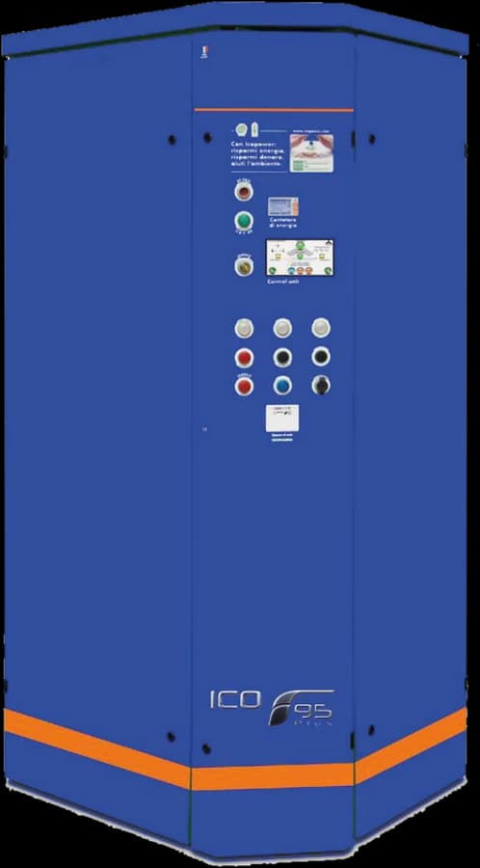The height and width of the screenshot is (868, 480).
Task: Turn the brass key switch beside the Control unit screen
Action: (244, 267)
